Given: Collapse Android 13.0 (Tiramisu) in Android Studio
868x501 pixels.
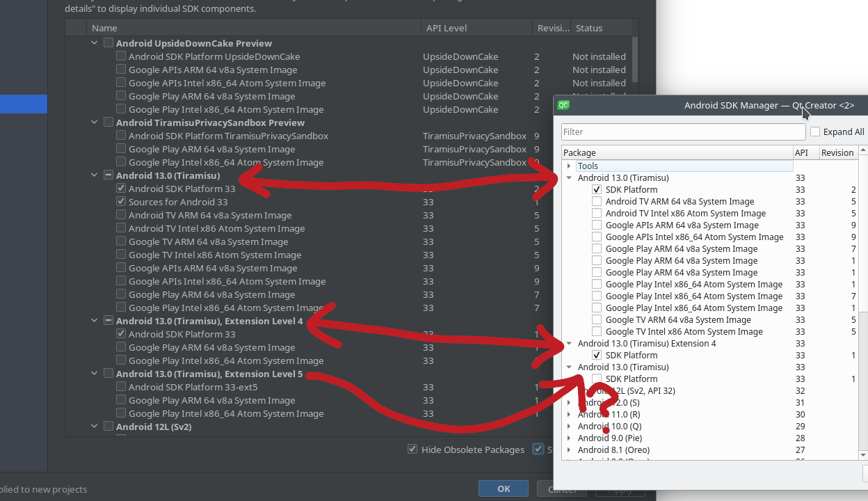Looking at the screenshot, I should pos(95,175).
